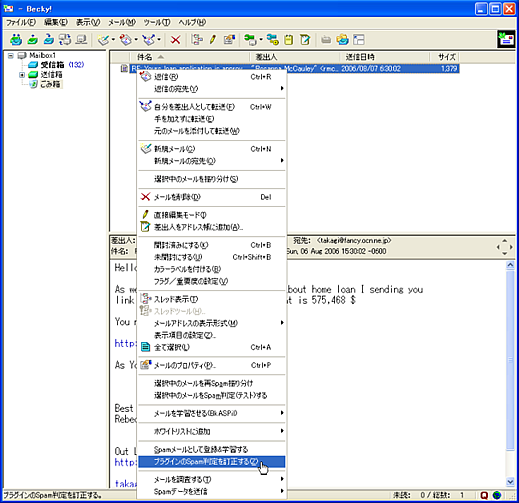Screen dimensions: 519x503
Task: Choose 開封済みにする in context menu
Action: pyautogui.click(x=212, y=245)
